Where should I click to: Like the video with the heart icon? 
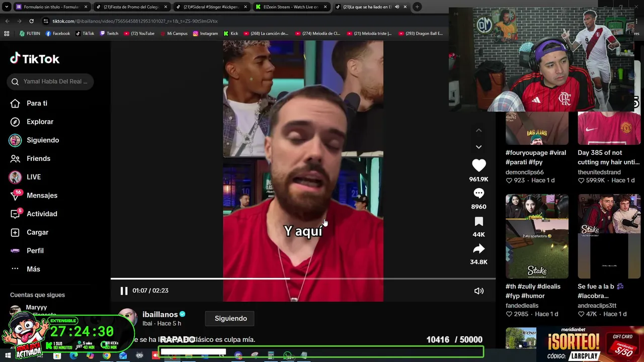click(479, 165)
